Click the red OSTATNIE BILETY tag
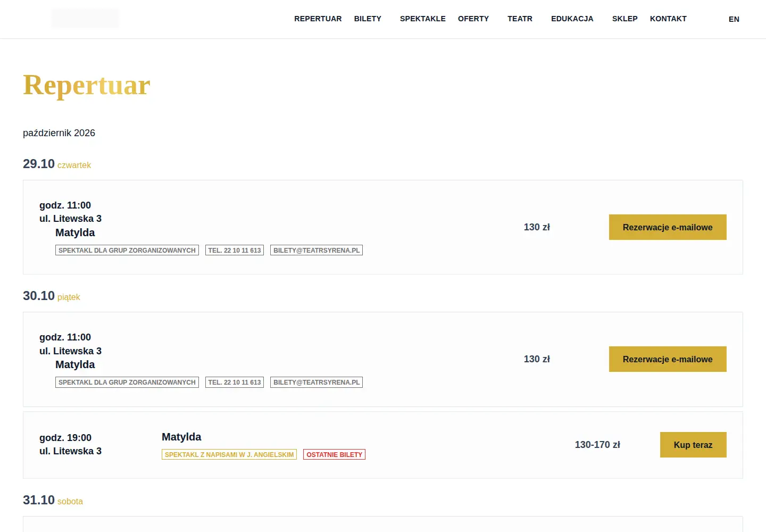This screenshot has width=766, height=532. pyautogui.click(x=335, y=454)
